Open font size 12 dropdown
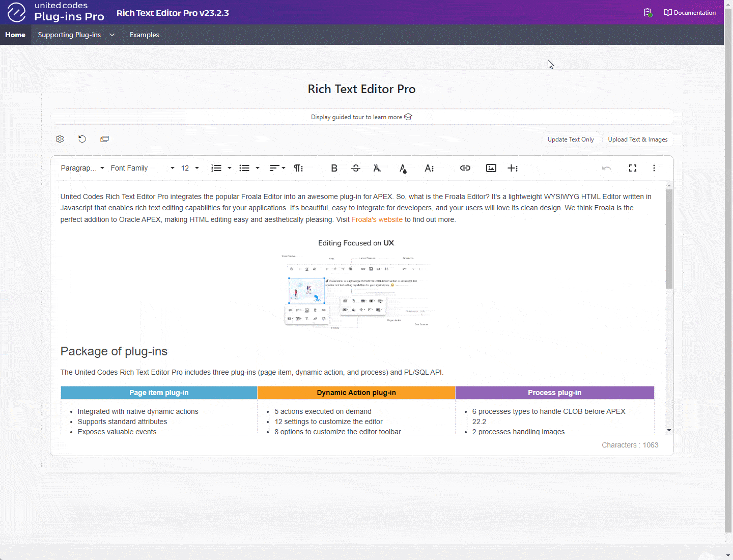 (x=190, y=168)
